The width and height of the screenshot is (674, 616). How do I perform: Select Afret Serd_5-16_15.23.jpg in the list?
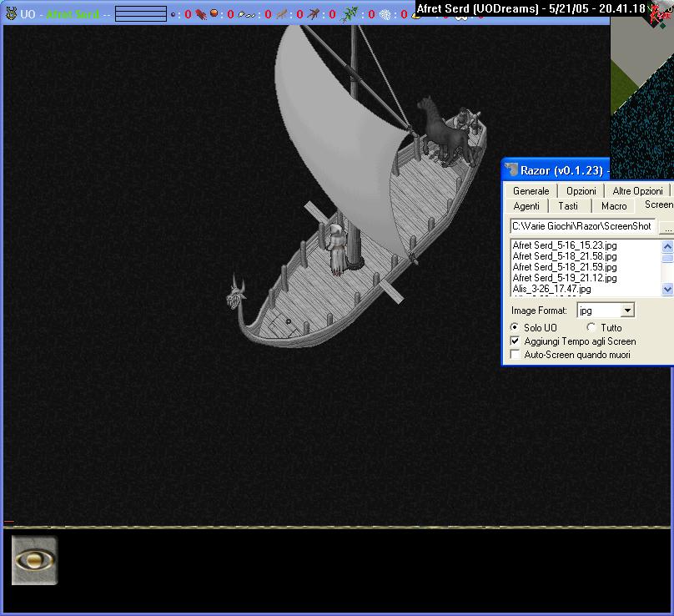(565, 245)
